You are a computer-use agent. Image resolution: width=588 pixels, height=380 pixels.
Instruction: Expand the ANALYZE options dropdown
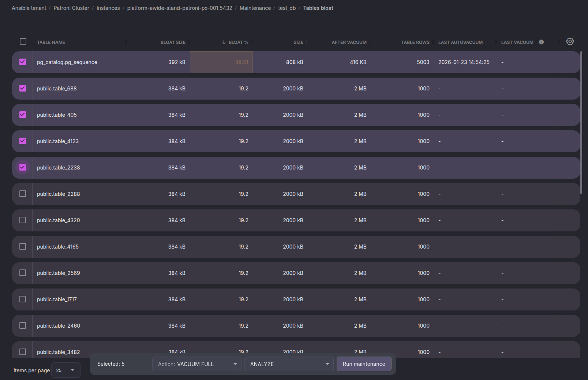(x=289, y=364)
